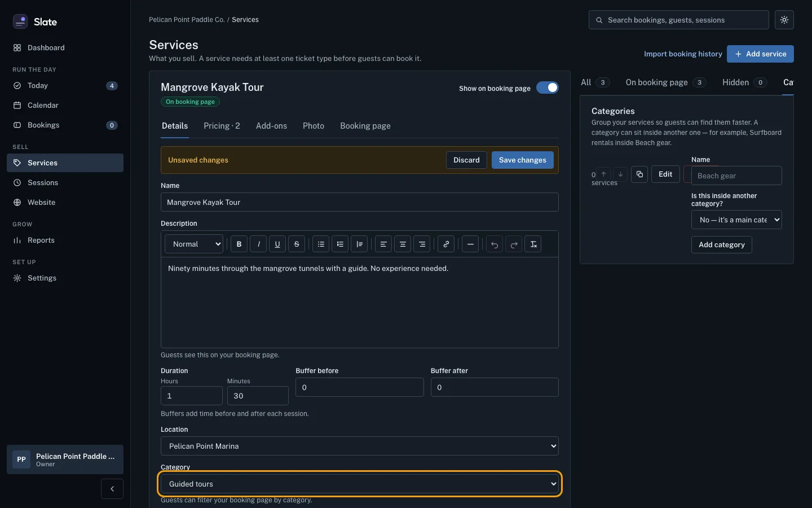Screen dimensions: 812x508
Task: Filter services by Hidden tab
Action: (x=744, y=82)
